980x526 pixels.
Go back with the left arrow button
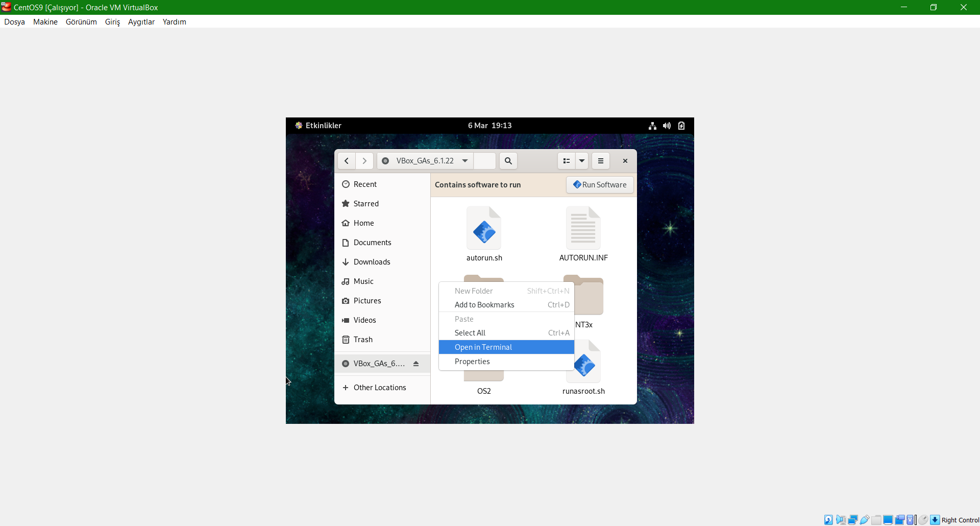347,161
